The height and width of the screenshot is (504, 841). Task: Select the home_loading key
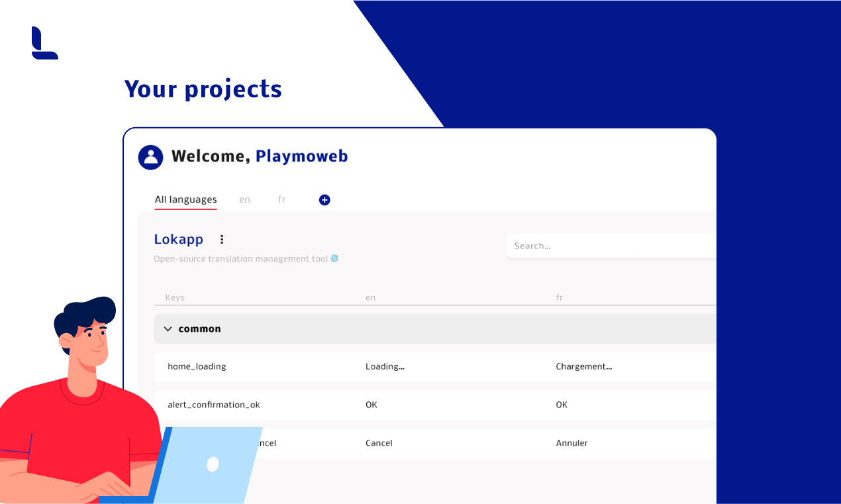click(197, 367)
